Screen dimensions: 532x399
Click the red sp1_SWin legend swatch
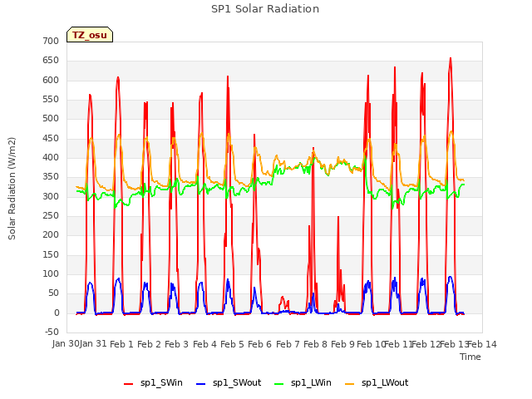pos(129,384)
